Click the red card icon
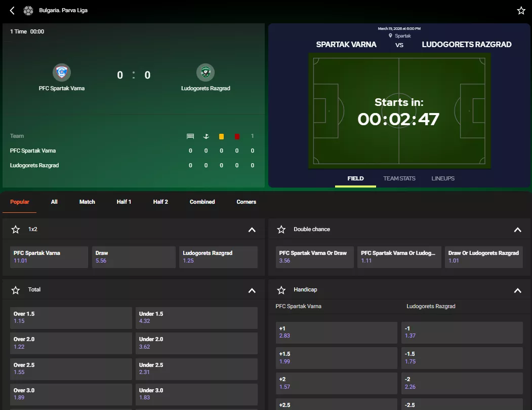This screenshot has height=410, width=532. (237, 136)
